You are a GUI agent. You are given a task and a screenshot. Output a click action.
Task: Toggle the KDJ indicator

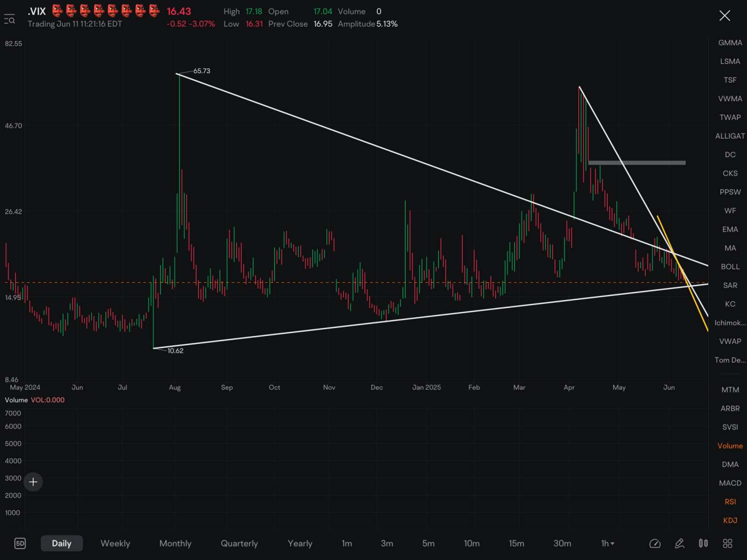pos(730,520)
